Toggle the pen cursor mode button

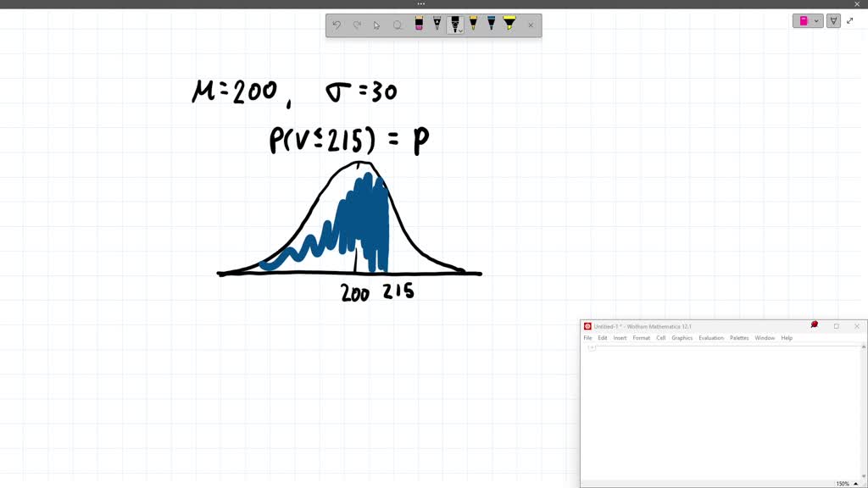(x=834, y=20)
